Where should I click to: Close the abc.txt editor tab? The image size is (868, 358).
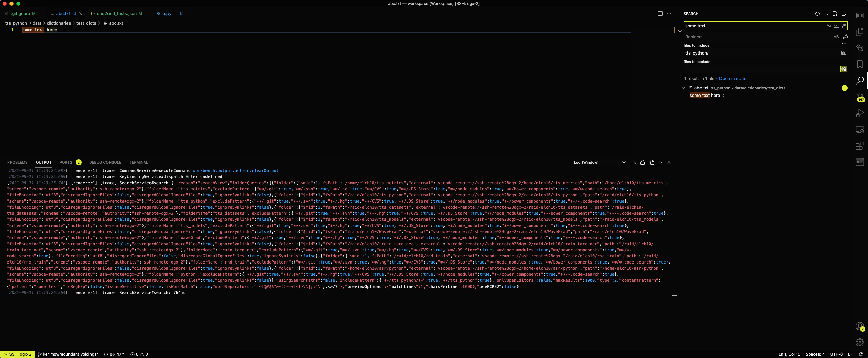[81, 14]
